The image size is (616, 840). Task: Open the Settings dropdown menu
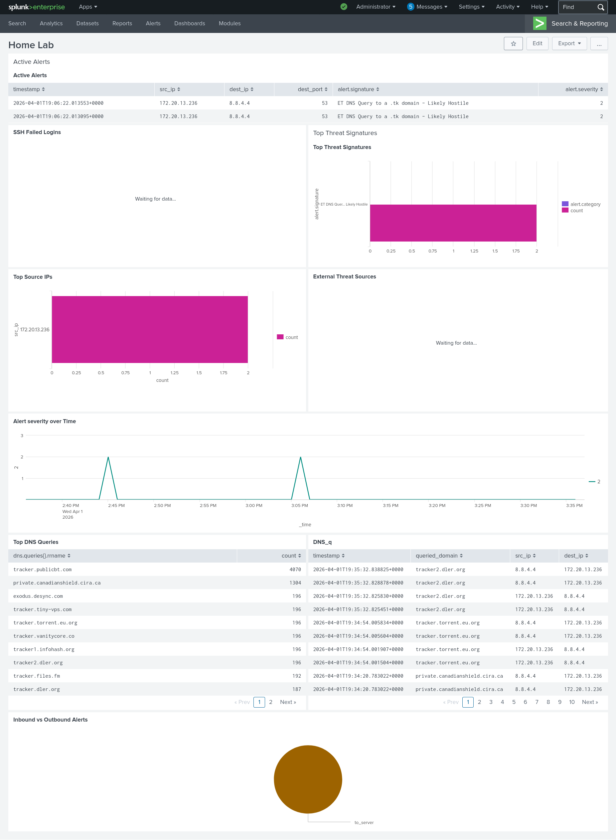point(472,7)
